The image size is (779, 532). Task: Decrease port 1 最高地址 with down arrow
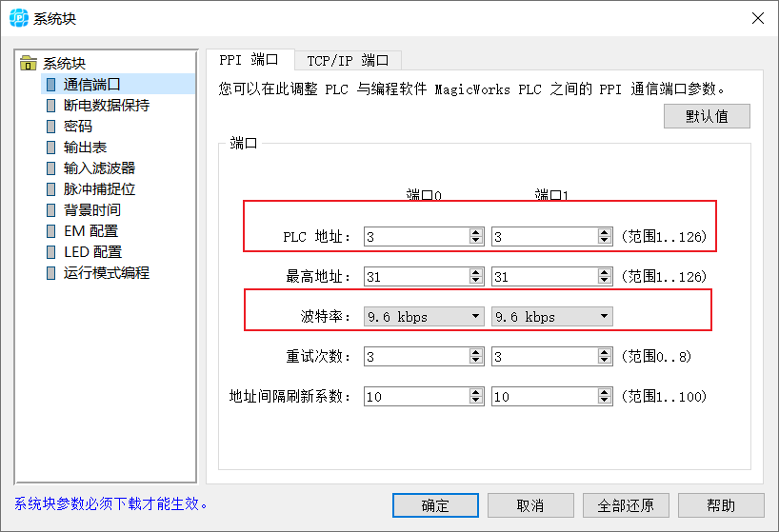pos(605,281)
